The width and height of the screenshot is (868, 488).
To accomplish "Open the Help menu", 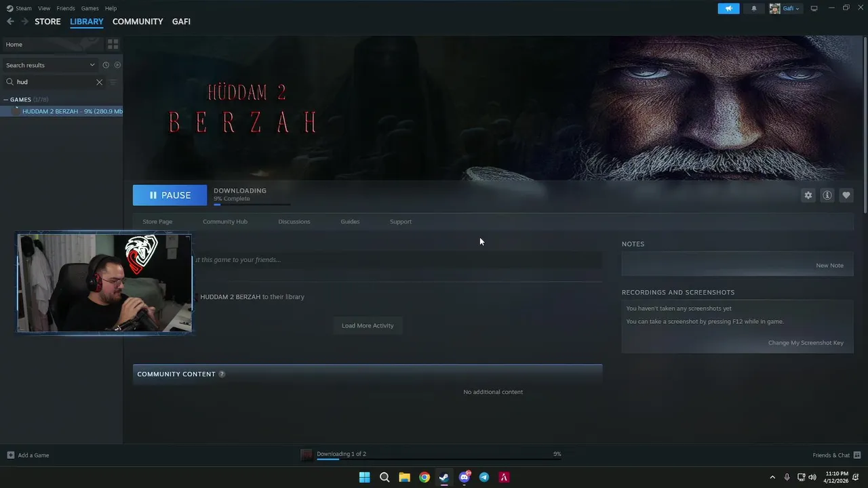I will 111,8.
